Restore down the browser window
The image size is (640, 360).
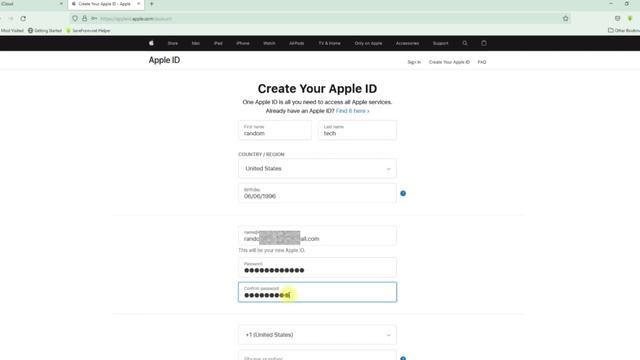(627, 4)
